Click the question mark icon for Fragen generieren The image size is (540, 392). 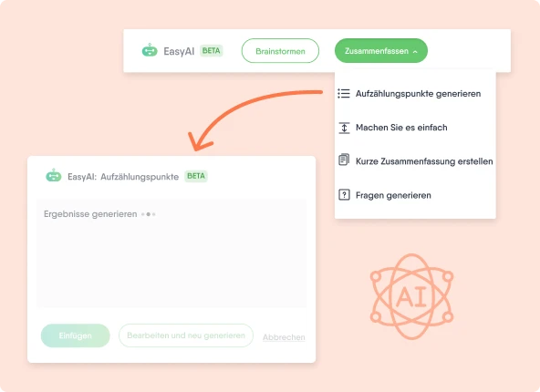tap(344, 195)
